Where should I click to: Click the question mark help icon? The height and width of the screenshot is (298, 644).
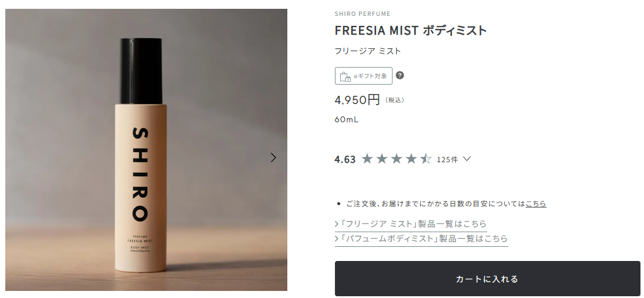tap(400, 75)
